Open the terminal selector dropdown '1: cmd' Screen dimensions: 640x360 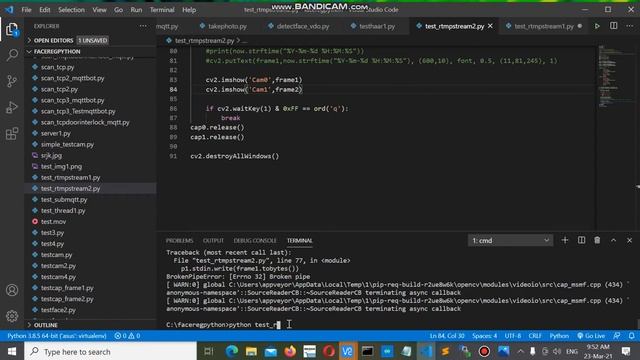pos(510,240)
